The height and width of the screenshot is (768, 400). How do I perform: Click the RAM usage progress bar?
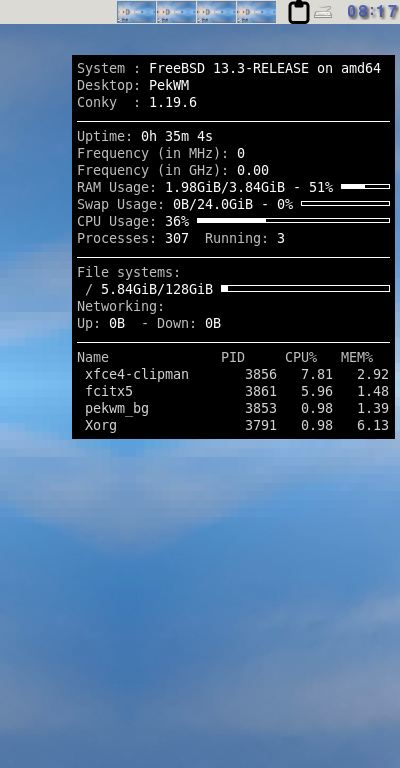point(365,187)
